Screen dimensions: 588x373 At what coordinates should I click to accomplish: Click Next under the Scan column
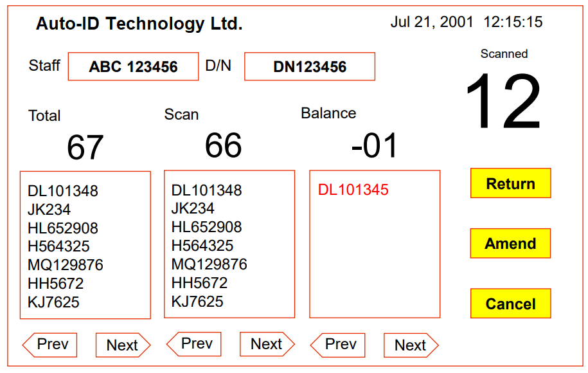(x=267, y=345)
